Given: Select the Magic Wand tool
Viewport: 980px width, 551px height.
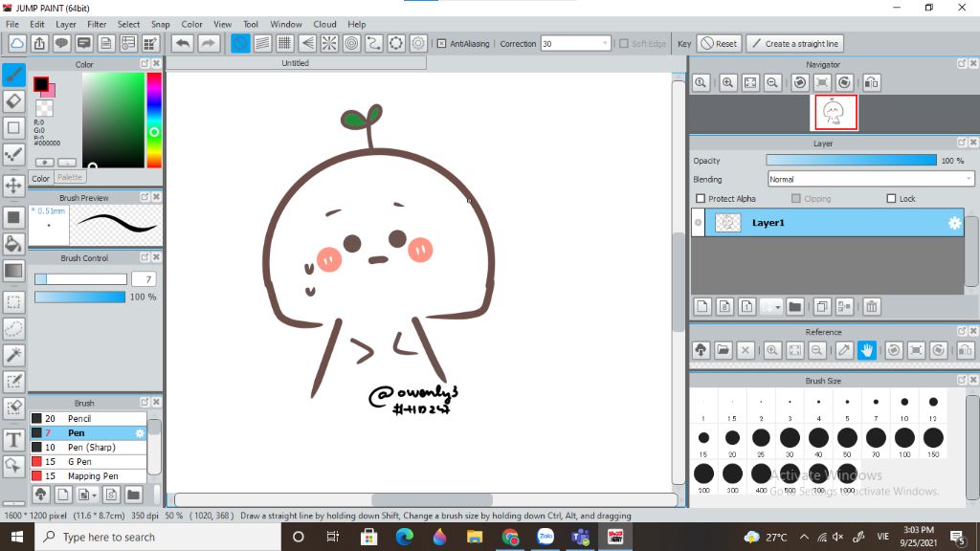Looking at the screenshot, I should point(13,355).
